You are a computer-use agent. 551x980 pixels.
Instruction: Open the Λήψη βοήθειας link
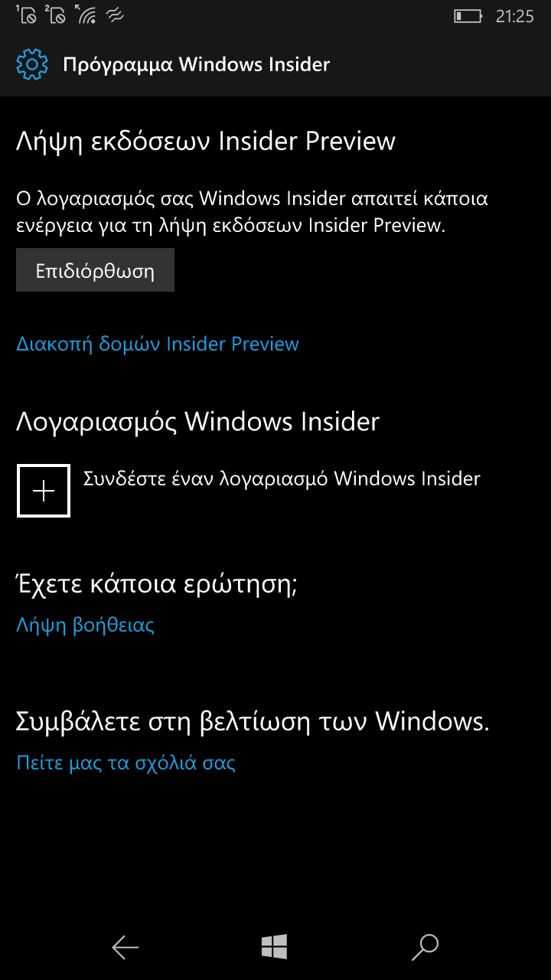[x=86, y=626]
